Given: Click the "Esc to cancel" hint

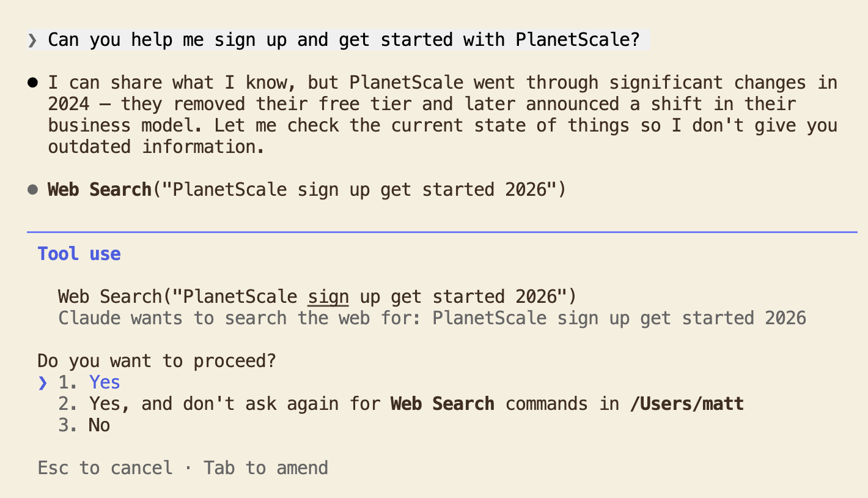Looking at the screenshot, I should [x=105, y=468].
